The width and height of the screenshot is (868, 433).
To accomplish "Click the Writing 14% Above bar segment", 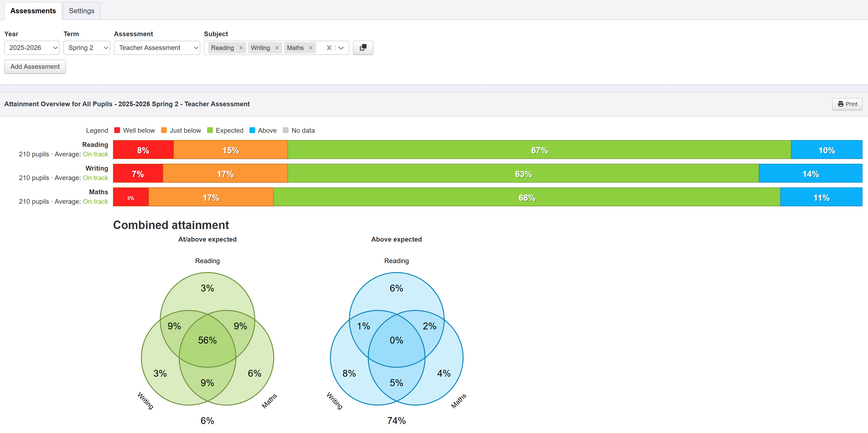I will coord(810,174).
